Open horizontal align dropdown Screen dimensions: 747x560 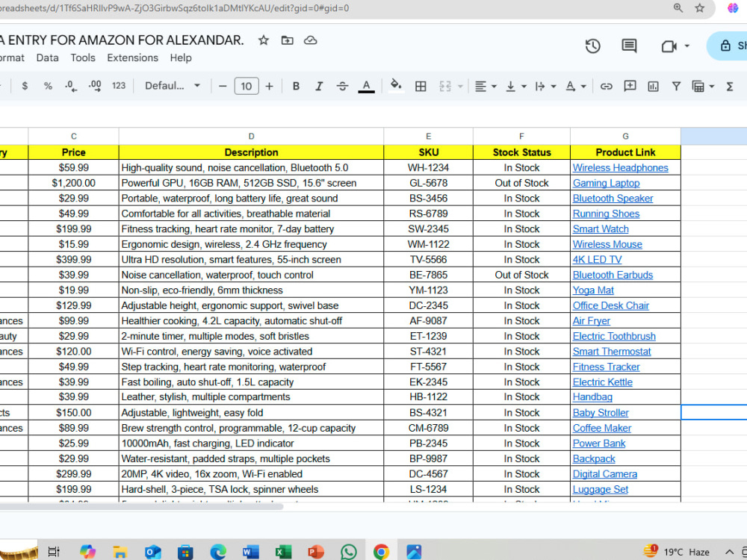click(486, 86)
